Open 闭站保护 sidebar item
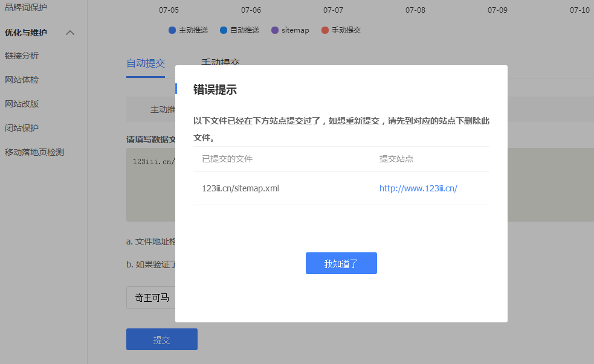This screenshot has width=594, height=364. [x=22, y=128]
